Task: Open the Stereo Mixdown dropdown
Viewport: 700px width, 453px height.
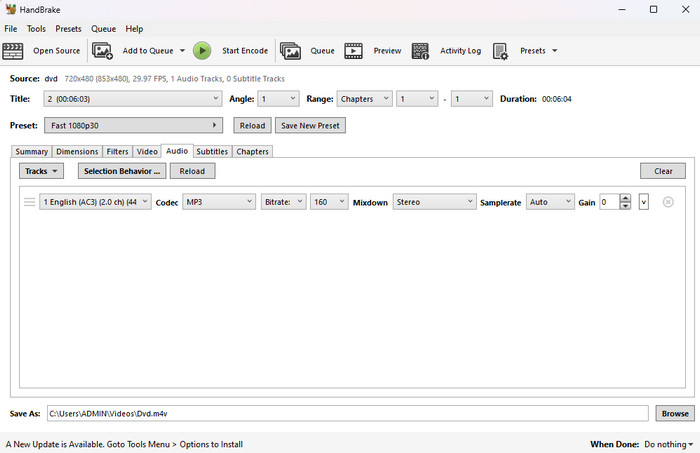Action: [x=434, y=202]
